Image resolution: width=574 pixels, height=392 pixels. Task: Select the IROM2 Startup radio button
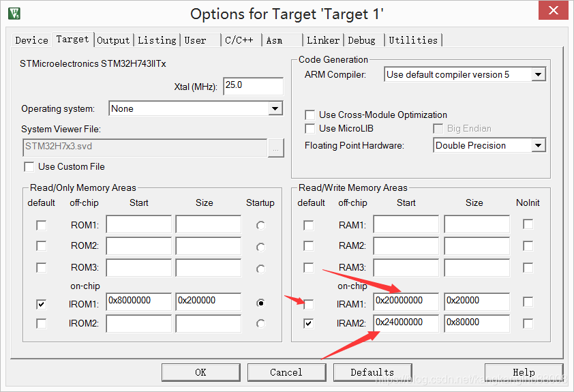point(260,324)
